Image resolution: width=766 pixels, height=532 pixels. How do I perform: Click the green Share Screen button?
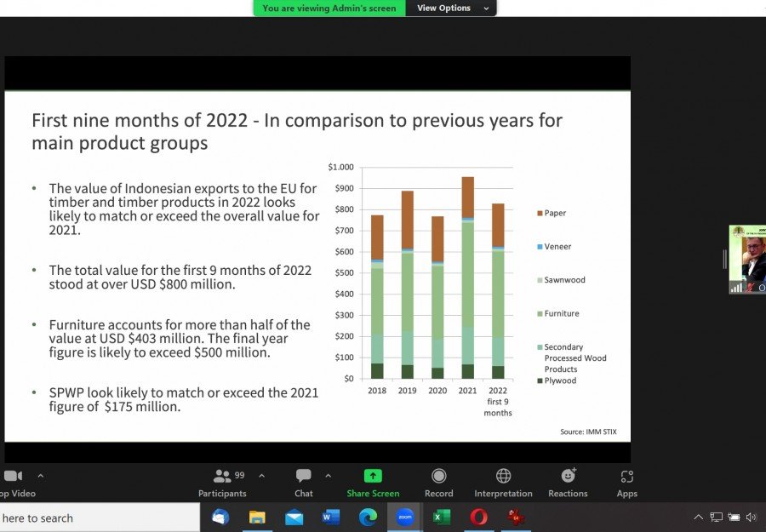pyautogui.click(x=373, y=481)
